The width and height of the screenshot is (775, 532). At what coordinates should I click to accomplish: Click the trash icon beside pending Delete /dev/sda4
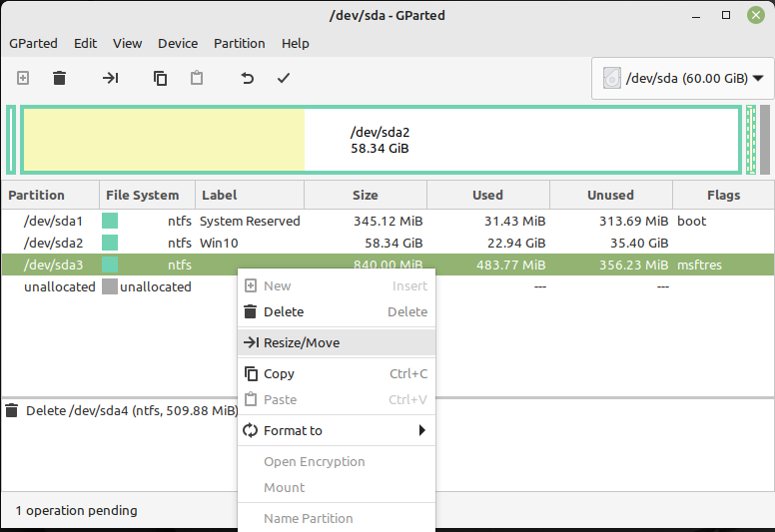tap(12, 410)
